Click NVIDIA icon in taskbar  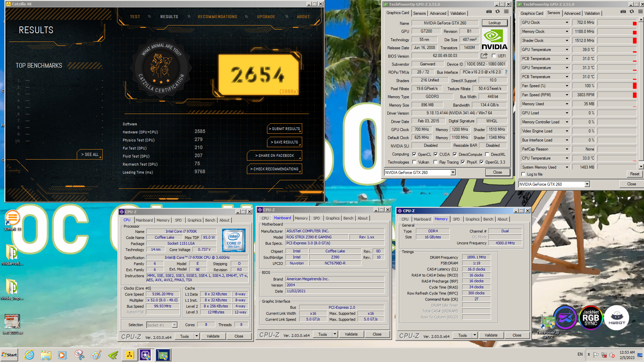click(x=113, y=355)
